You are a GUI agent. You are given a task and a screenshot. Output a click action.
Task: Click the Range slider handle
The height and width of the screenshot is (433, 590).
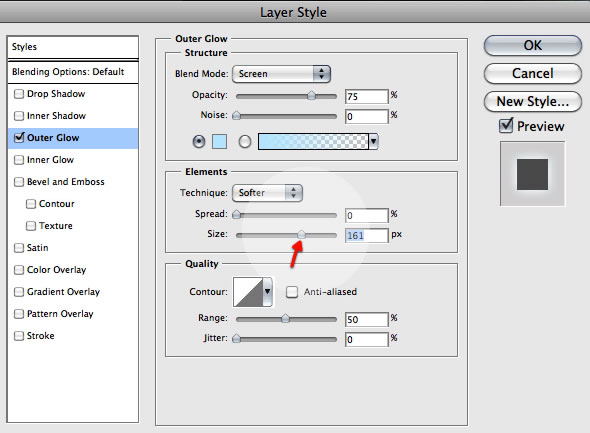[x=286, y=319]
